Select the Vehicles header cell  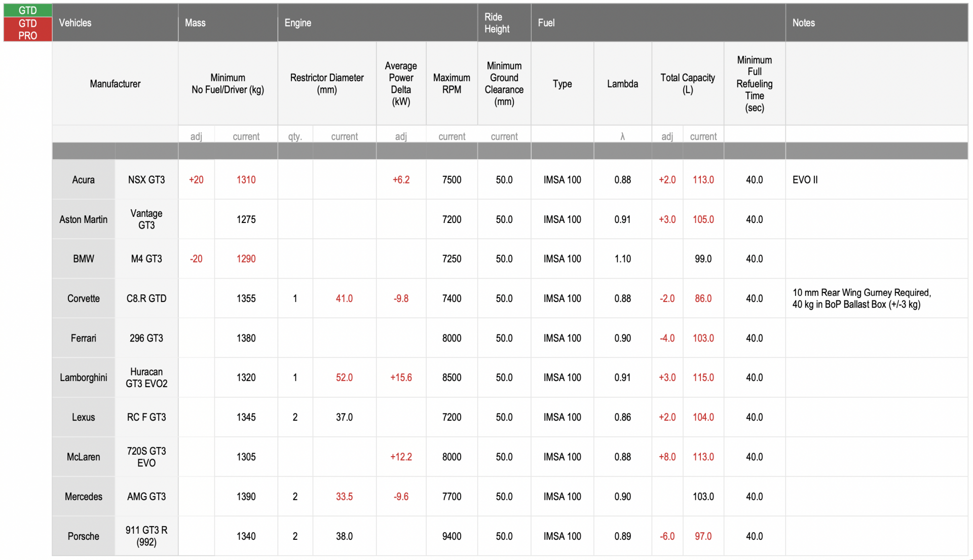[x=115, y=23]
